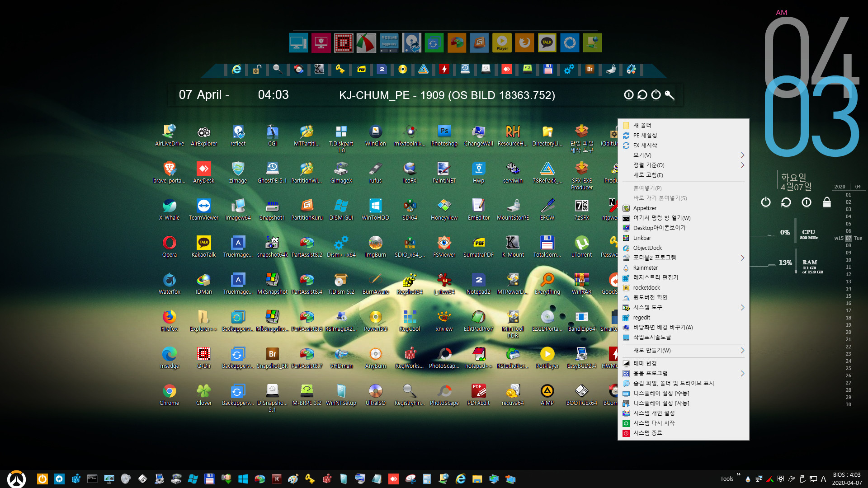Open the AirLiveDrive desktop icon

point(170,135)
